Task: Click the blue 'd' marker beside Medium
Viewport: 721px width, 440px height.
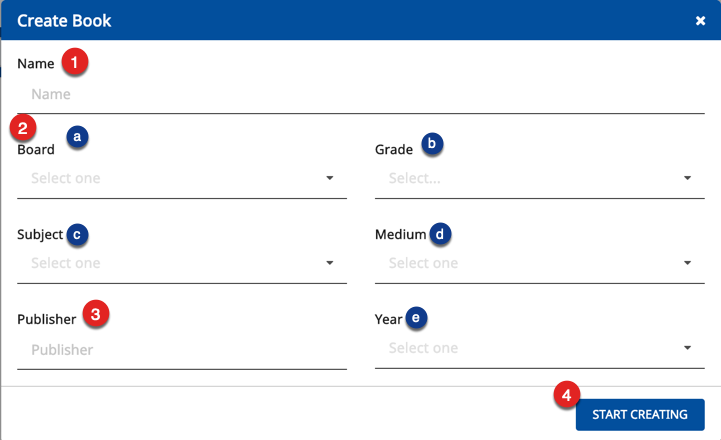Action: tap(440, 234)
